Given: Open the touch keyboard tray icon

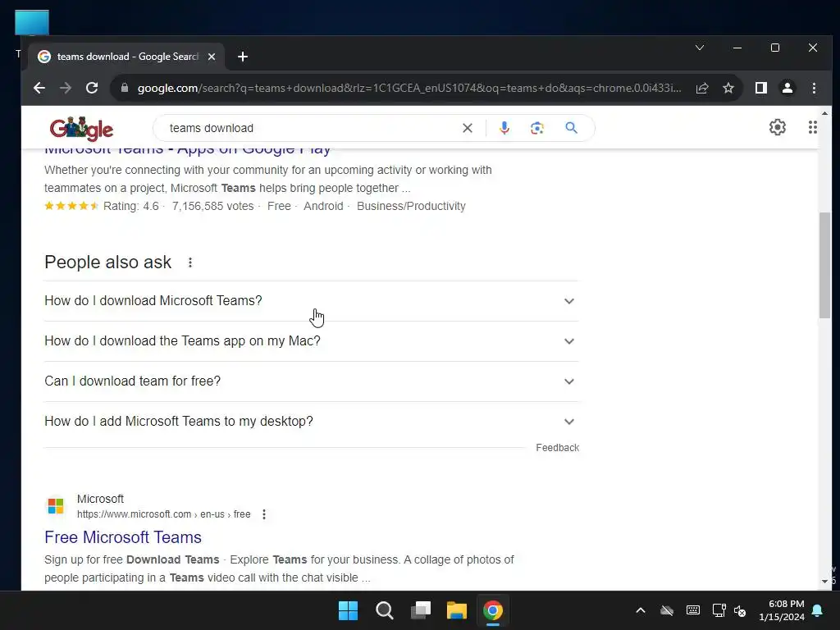Looking at the screenshot, I should click(x=692, y=610).
